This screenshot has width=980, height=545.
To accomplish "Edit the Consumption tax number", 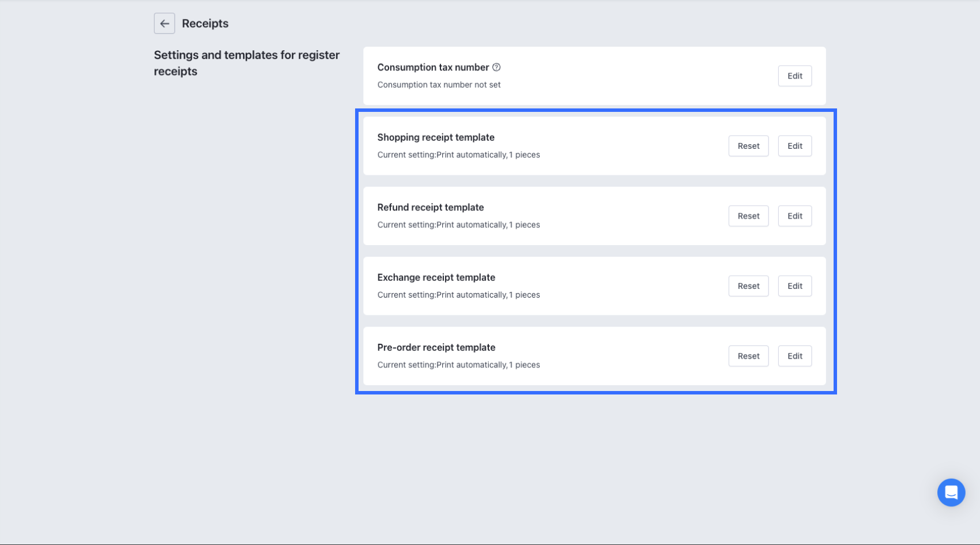I will pos(794,76).
